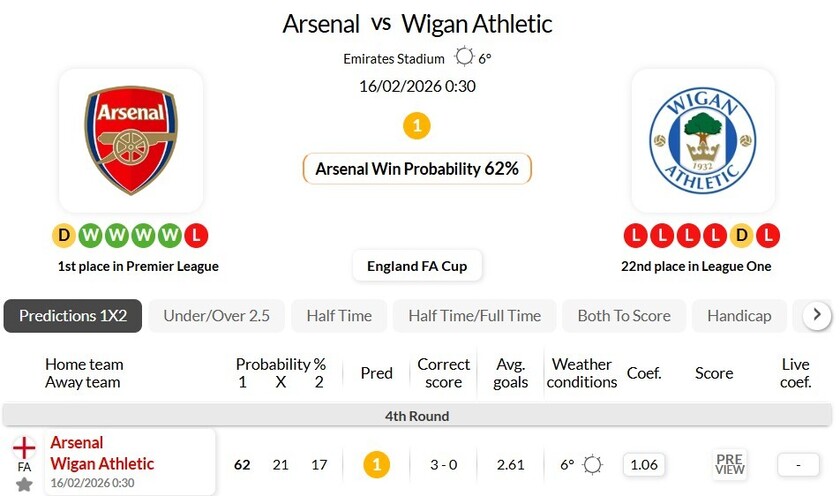This screenshot has width=840, height=496.
Task: Click Arsenal's red L form badge
Action: [x=196, y=236]
